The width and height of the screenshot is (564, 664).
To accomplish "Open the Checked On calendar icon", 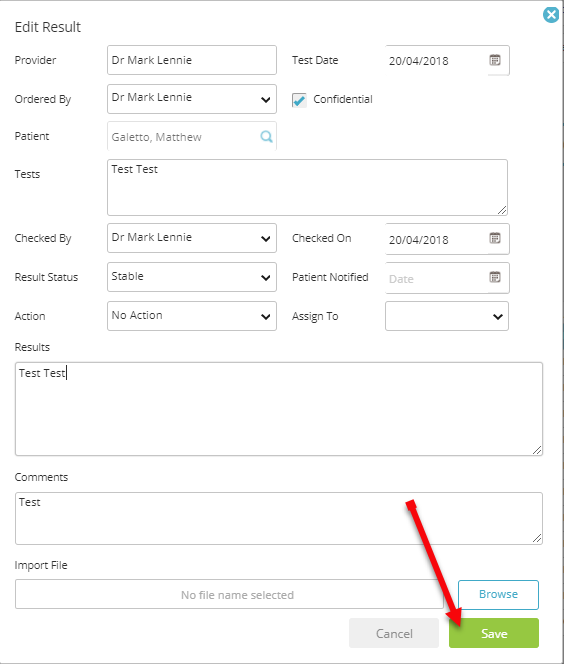I will (495, 238).
